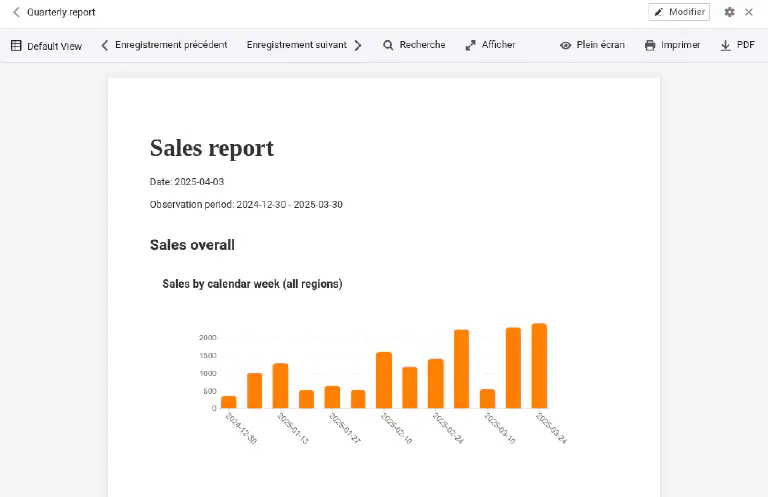
Task: Click the bar above the 2025-02-10 label
Action: tap(384, 380)
